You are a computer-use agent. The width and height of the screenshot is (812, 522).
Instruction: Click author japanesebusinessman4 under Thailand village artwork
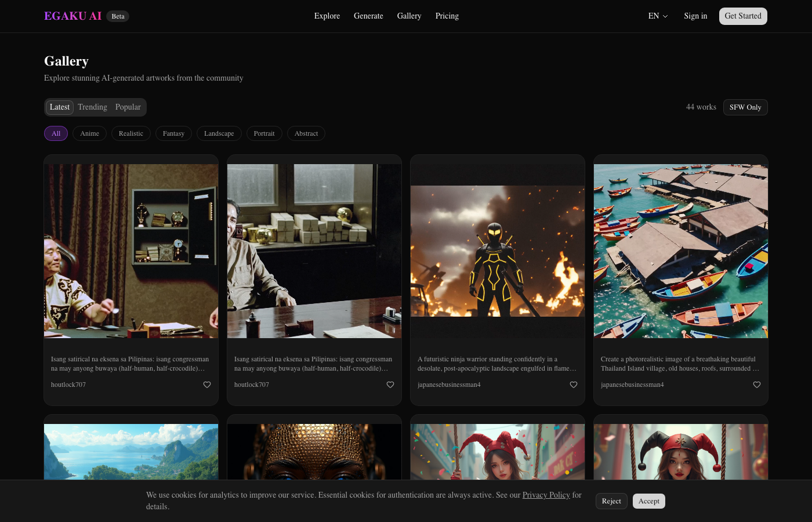point(632,385)
